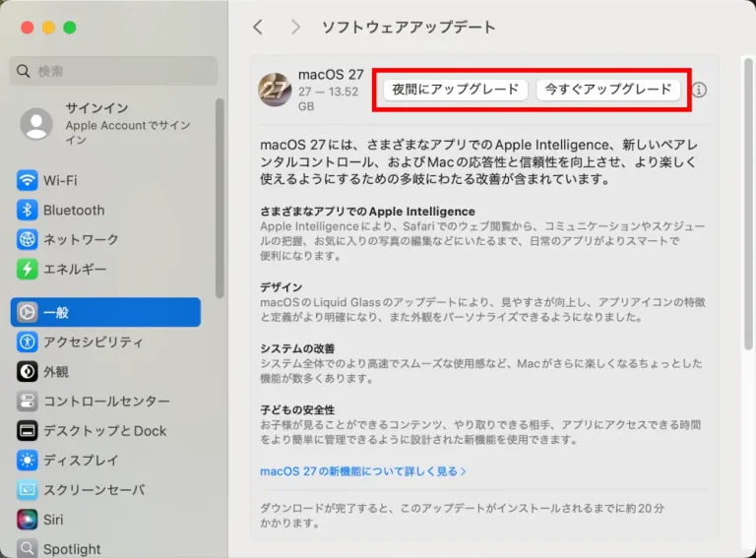Click the コントロールセンター icon
The width and height of the screenshot is (756, 558).
27,401
